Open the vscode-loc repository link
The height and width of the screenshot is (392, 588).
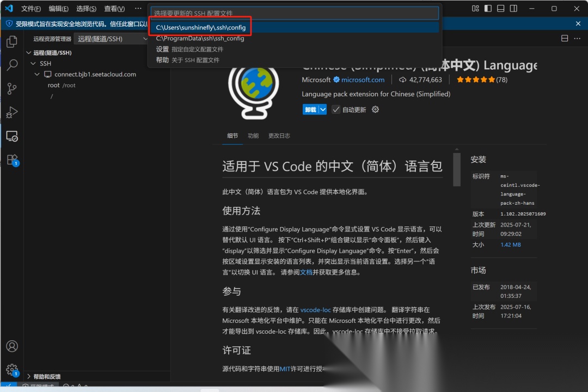click(315, 310)
